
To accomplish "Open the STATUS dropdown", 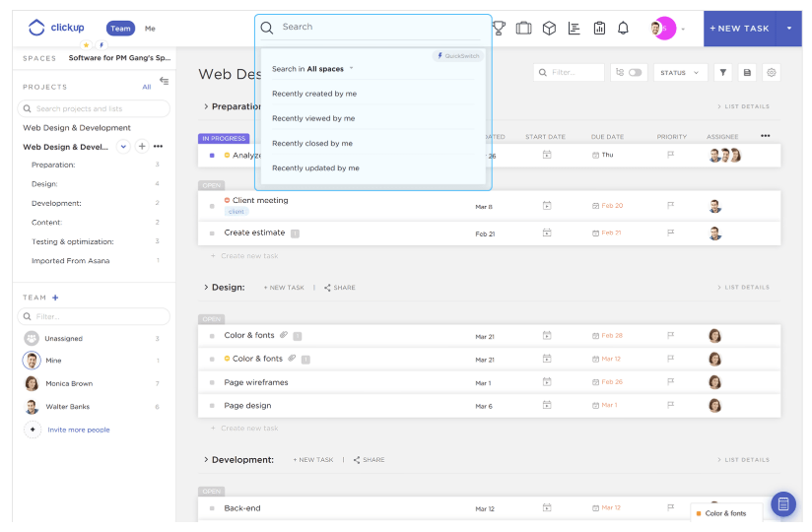I will [x=680, y=73].
